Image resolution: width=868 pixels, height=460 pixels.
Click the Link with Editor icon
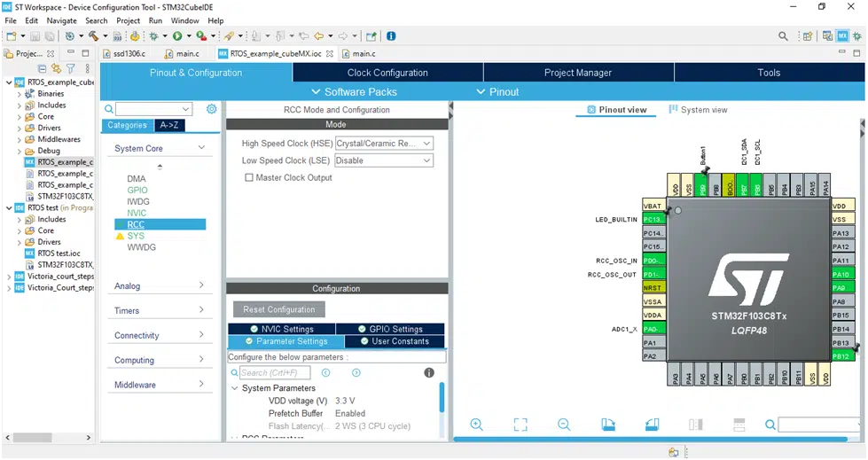(56, 68)
